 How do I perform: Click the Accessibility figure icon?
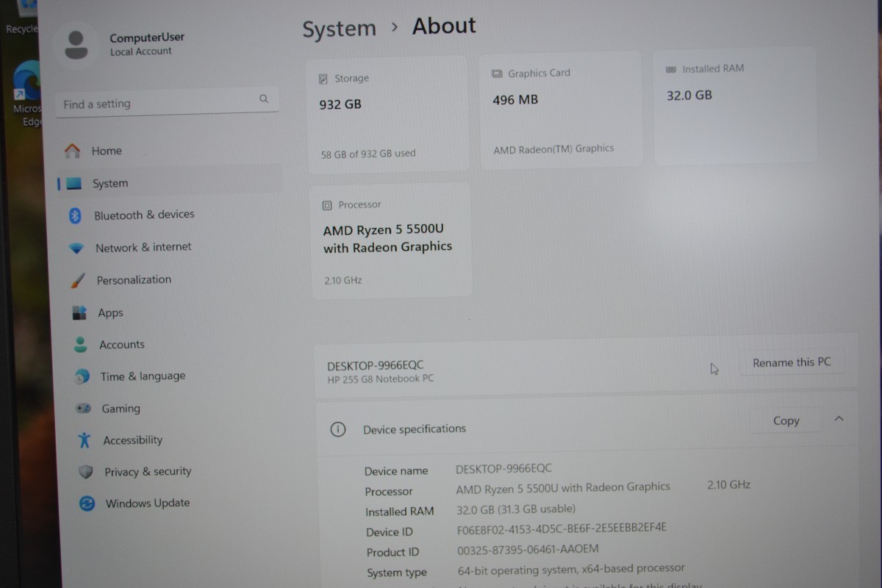coord(85,440)
